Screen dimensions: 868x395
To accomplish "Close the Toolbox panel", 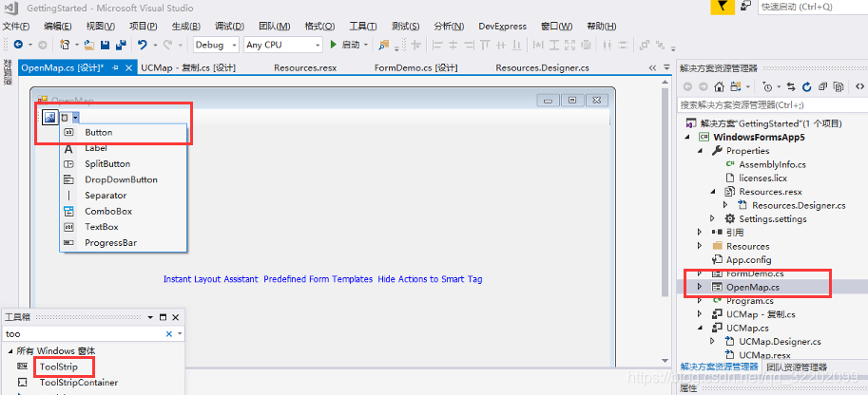I will pyautogui.click(x=176, y=317).
